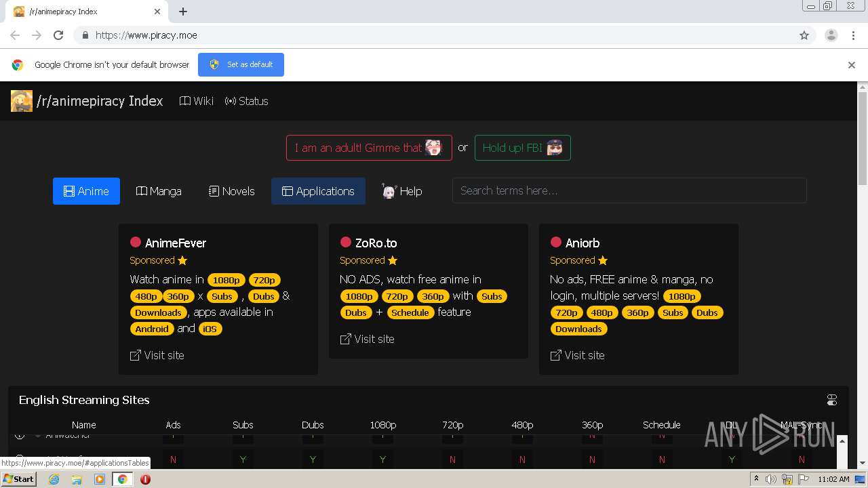The height and width of the screenshot is (488, 868).
Task: Open Chrome's three-dot menu
Action: click(853, 35)
